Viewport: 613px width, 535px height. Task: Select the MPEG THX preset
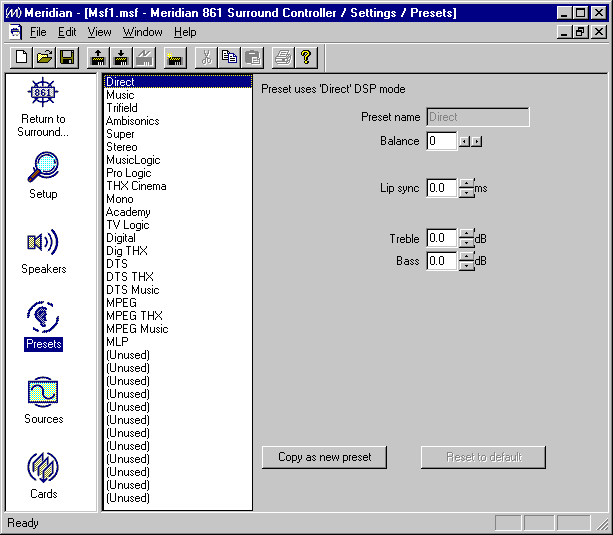tap(178, 316)
